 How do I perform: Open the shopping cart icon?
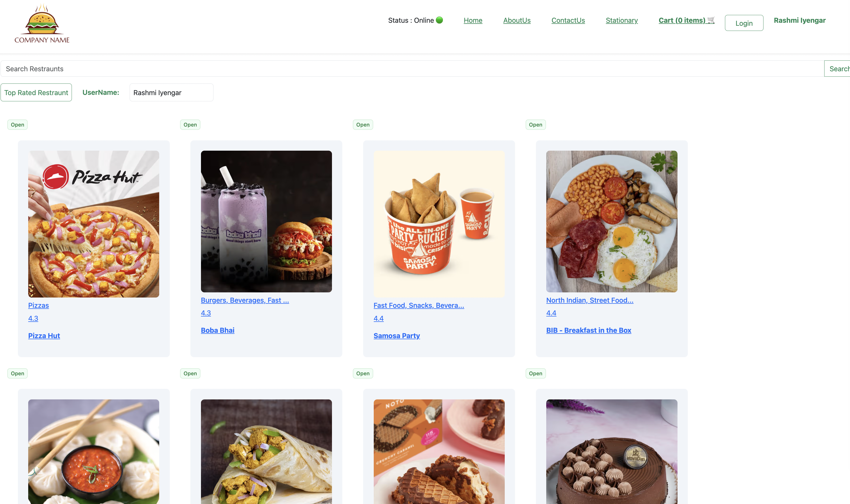pos(711,20)
